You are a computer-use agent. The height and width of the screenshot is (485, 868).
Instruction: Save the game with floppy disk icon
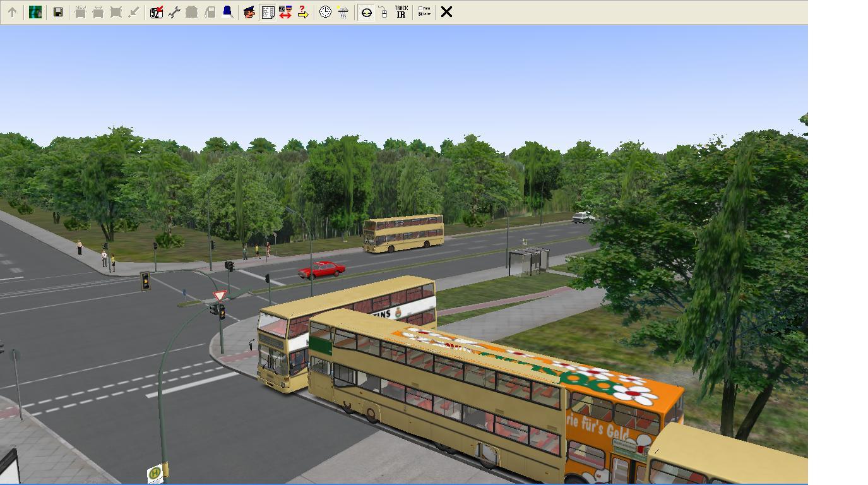coord(58,12)
